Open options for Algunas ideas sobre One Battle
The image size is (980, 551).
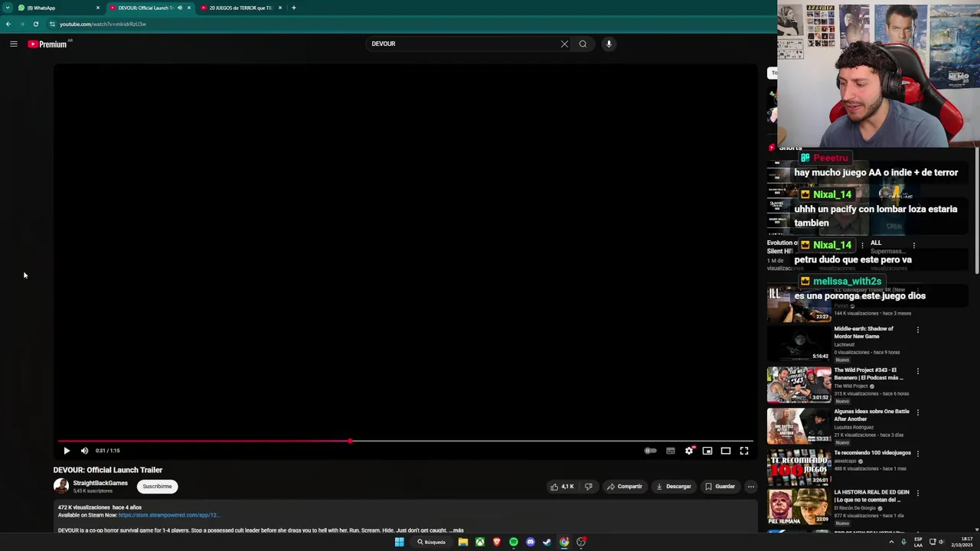point(918,412)
